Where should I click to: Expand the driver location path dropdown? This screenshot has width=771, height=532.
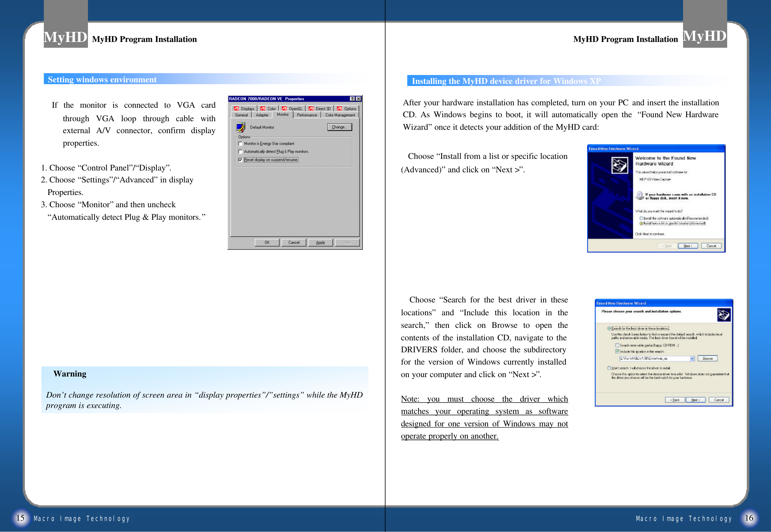[x=692, y=359]
